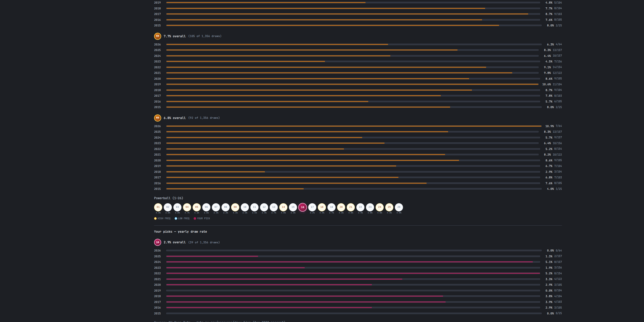
Task: Click the LOW FREQ legend item
Action: pyautogui.click(x=182, y=218)
